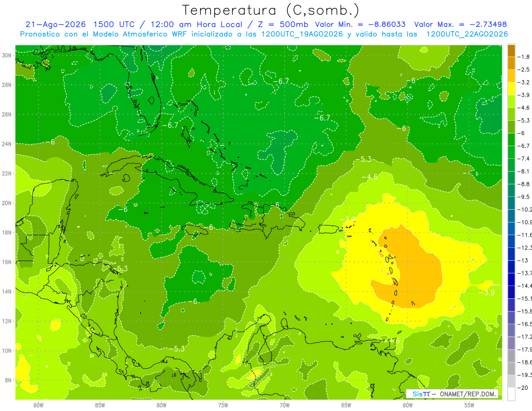Click the "-2.5" legend value
This screenshot has width=532, height=411.
tap(524, 70)
